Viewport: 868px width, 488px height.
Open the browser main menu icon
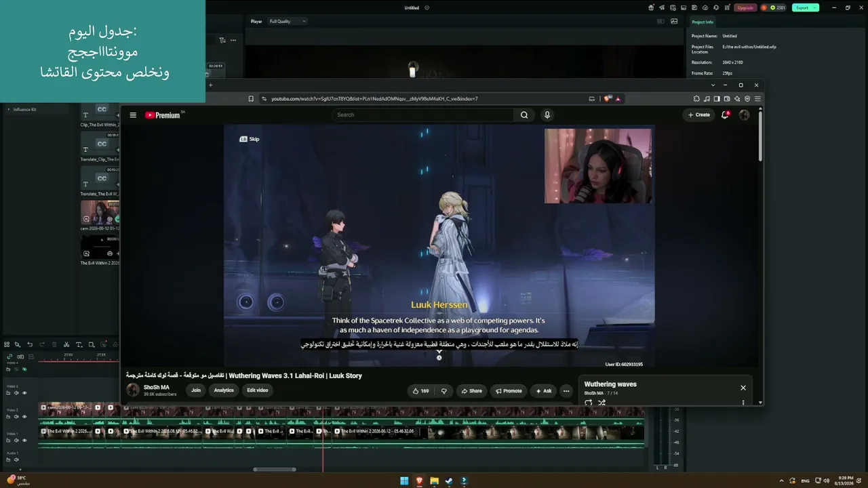pos(757,99)
